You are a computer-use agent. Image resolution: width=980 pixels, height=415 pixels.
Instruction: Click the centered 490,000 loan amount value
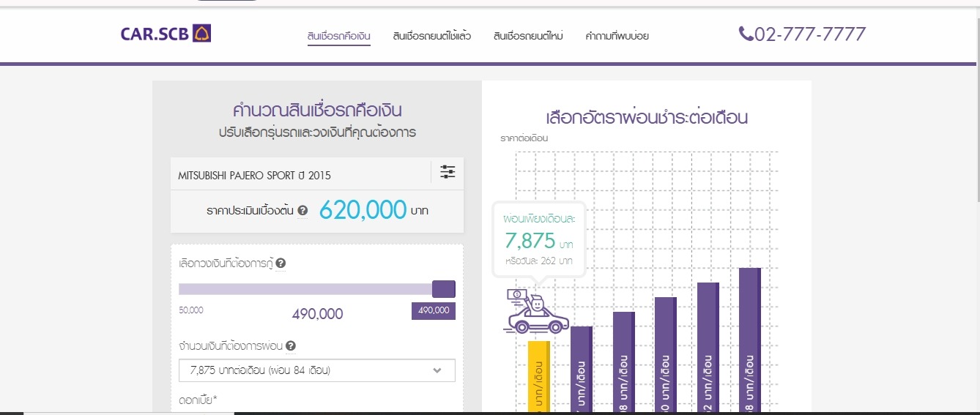(x=317, y=314)
